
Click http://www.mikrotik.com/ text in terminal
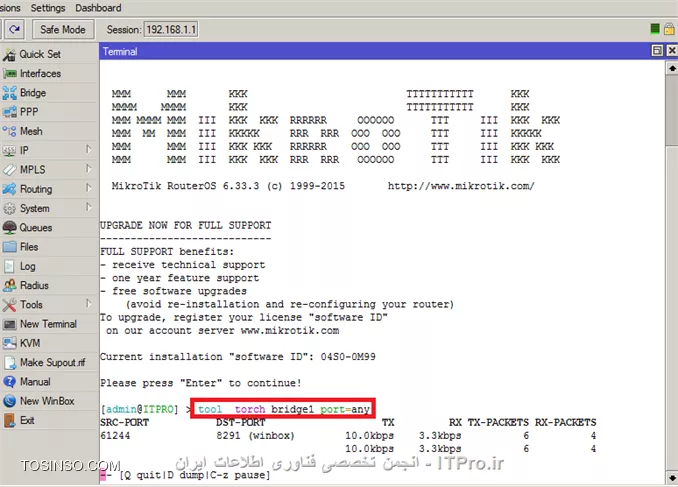click(x=461, y=186)
